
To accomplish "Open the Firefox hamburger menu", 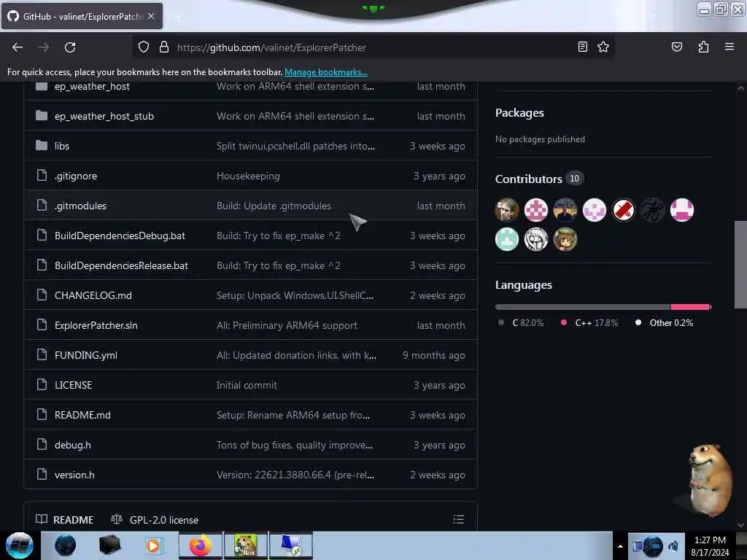I will [729, 47].
